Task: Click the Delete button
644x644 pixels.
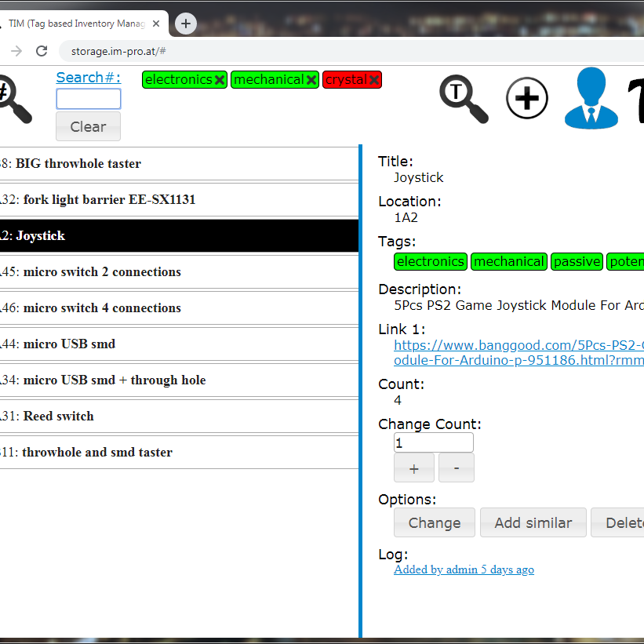Action: 617,523
